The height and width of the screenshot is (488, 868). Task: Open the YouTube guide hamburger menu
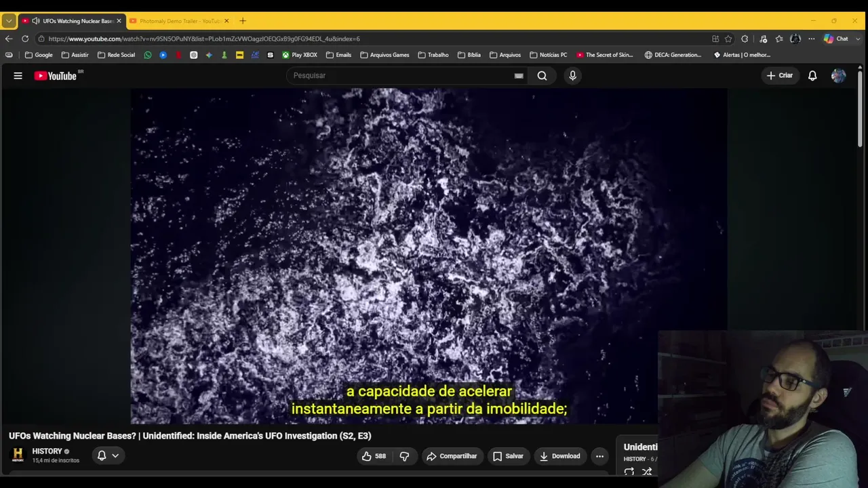click(x=18, y=76)
